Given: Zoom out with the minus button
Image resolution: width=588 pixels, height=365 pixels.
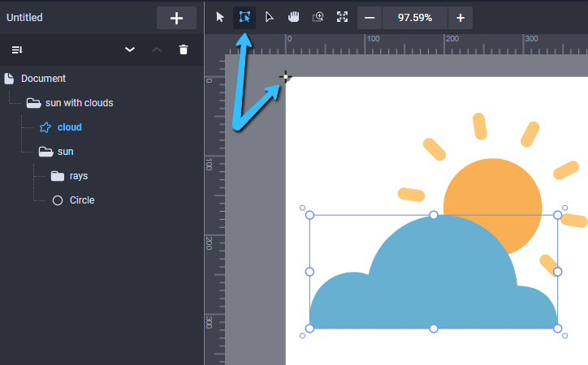Looking at the screenshot, I should click(x=370, y=18).
